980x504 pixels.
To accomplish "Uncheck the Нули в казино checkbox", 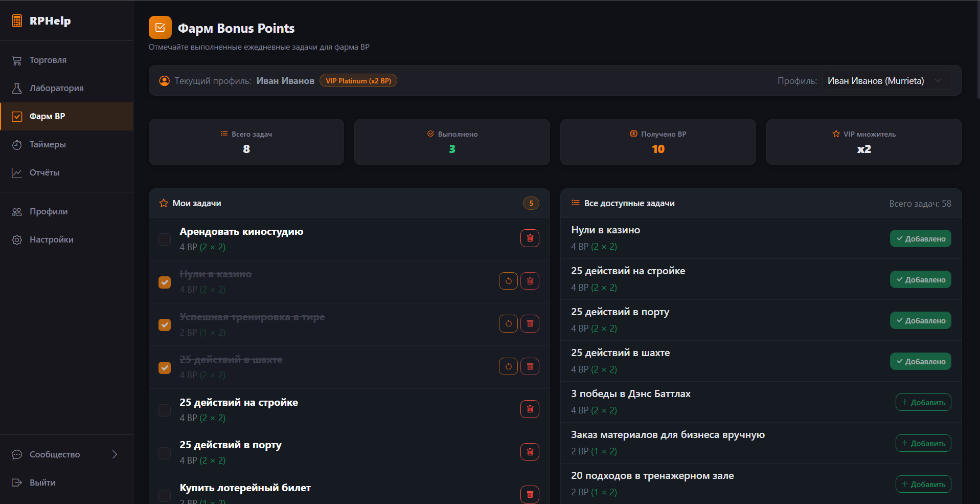I will 165,282.
